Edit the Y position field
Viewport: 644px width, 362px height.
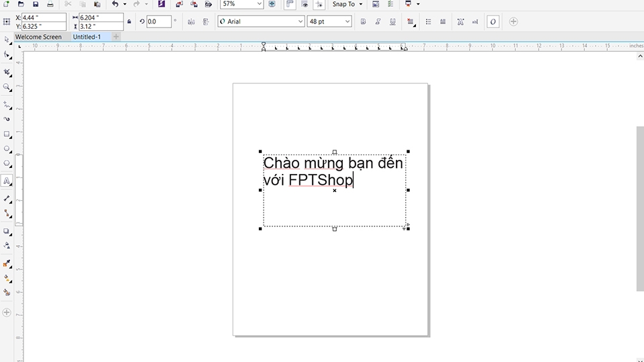[x=44, y=26]
